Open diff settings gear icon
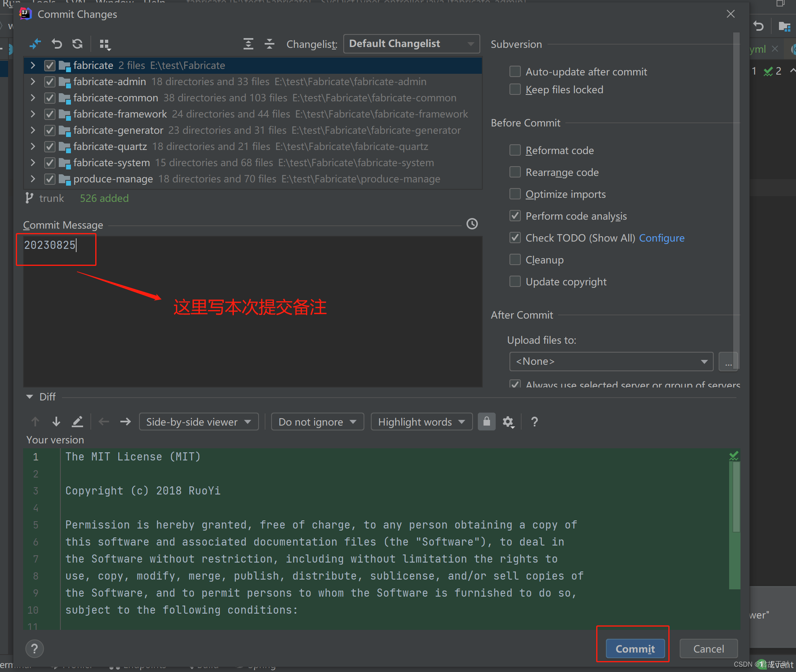 [508, 422]
